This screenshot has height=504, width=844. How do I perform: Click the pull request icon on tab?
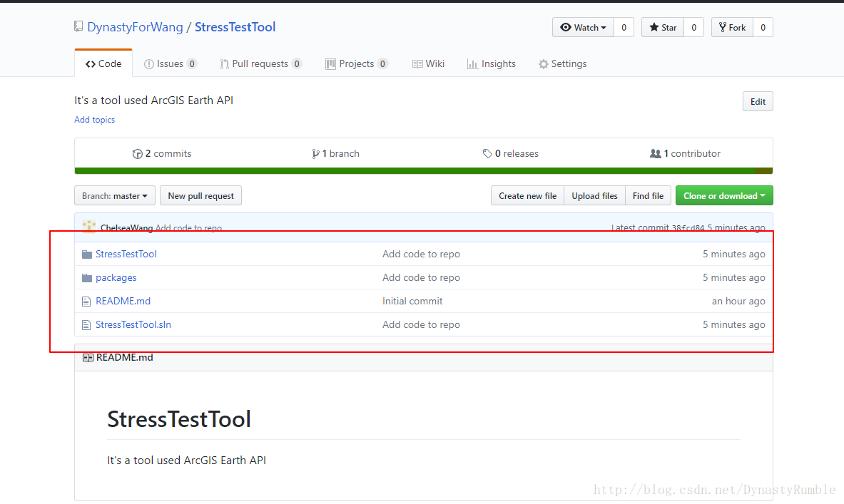225,64
